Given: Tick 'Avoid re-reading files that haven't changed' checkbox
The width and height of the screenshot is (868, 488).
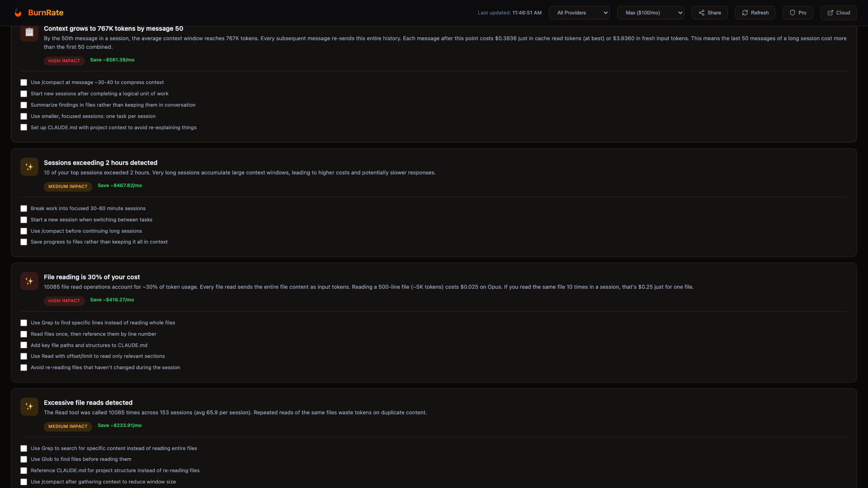Looking at the screenshot, I should point(24,368).
